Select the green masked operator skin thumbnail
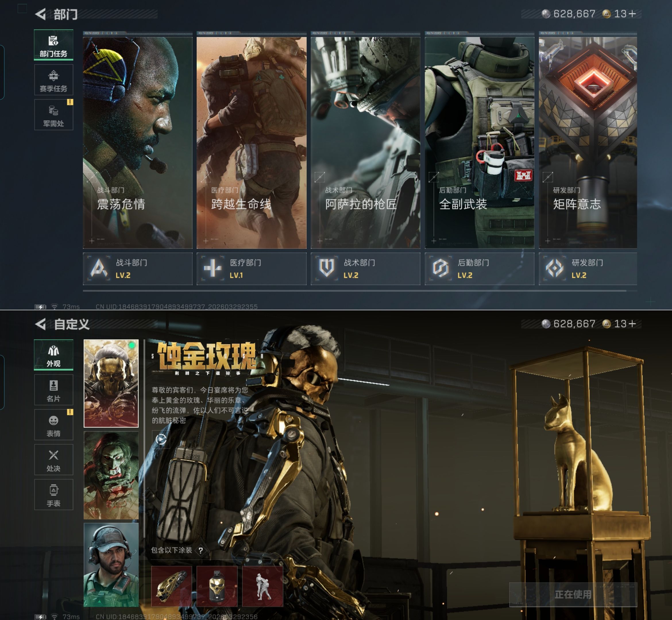Viewport: 672px width, 620px height. click(111, 475)
